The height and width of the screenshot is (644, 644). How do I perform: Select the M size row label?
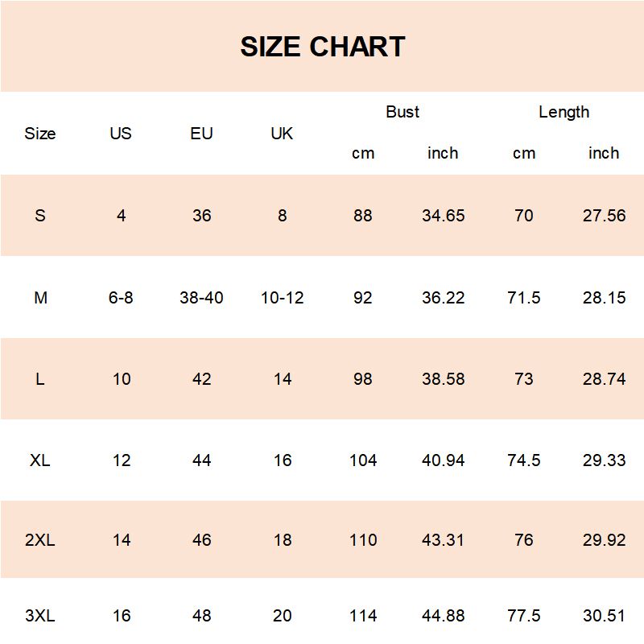click(40, 298)
